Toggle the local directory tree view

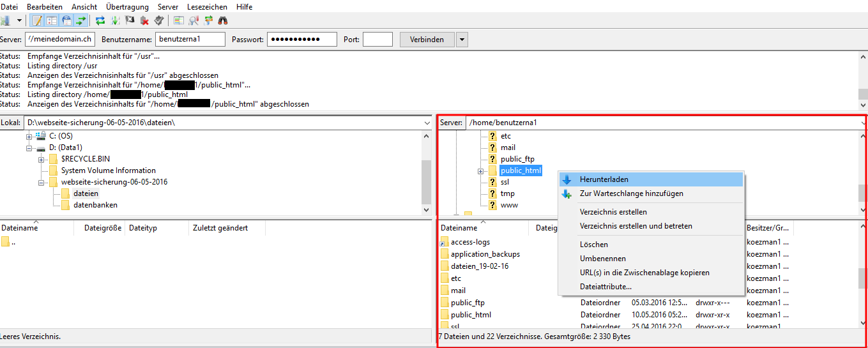tap(52, 20)
